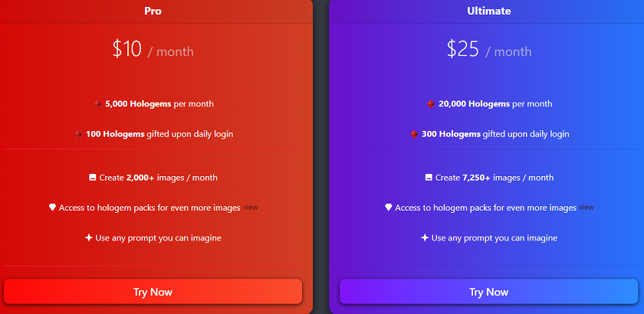Image resolution: width=644 pixels, height=314 pixels.
Task: Click the gem icon beside 5,000 Hologems
Action: pyautogui.click(x=98, y=104)
